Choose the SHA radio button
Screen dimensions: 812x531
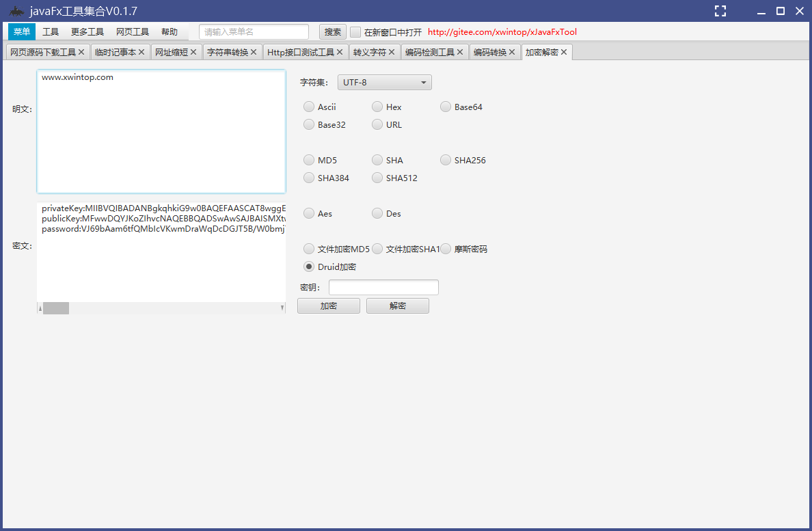pyautogui.click(x=377, y=160)
